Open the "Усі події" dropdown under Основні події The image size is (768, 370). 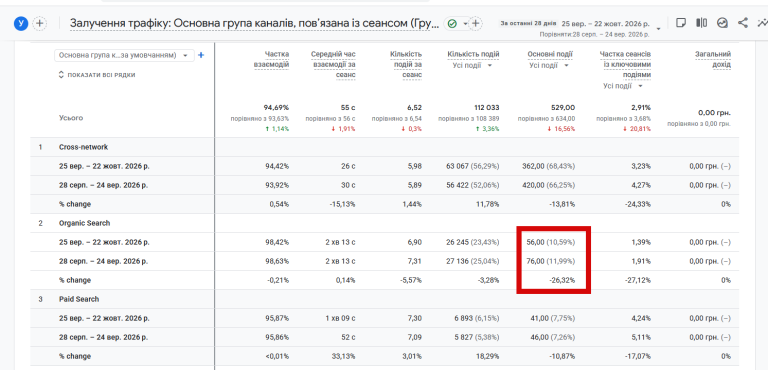pos(549,65)
